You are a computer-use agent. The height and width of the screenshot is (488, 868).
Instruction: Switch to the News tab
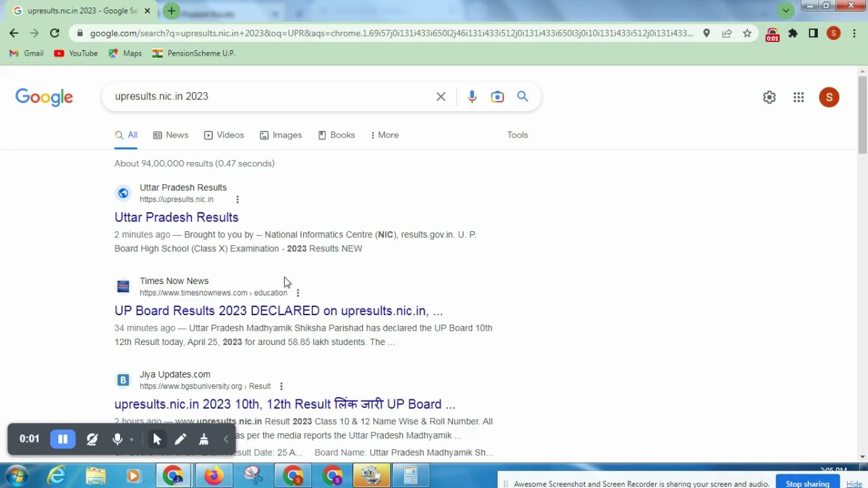click(x=171, y=135)
